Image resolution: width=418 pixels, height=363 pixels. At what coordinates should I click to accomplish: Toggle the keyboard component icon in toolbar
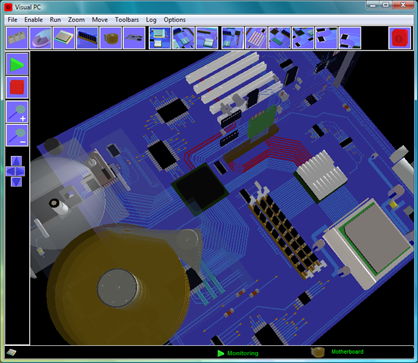click(17, 38)
